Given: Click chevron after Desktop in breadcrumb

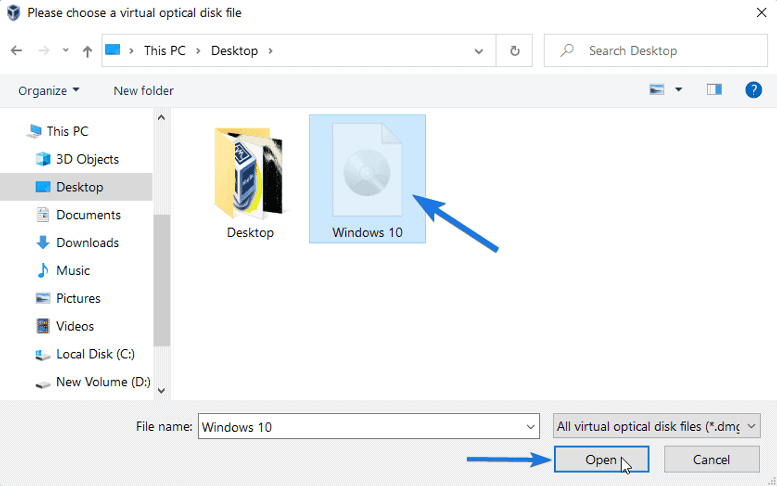Looking at the screenshot, I should tap(271, 51).
